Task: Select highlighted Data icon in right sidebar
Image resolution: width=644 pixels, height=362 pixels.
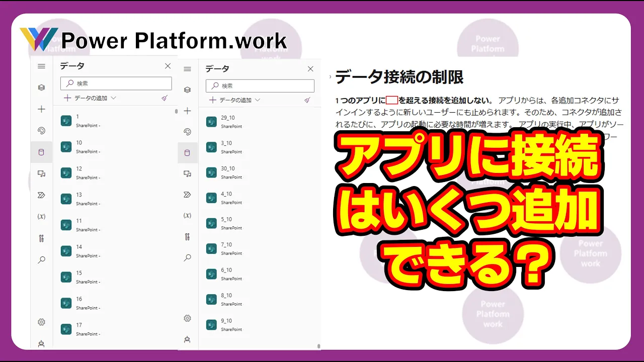Action: pyautogui.click(x=187, y=153)
